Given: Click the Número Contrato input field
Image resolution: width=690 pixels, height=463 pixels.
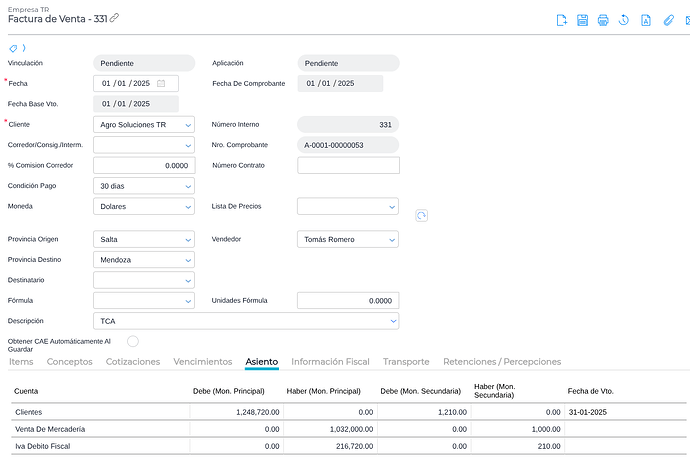Looking at the screenshot, I should 348,165.
